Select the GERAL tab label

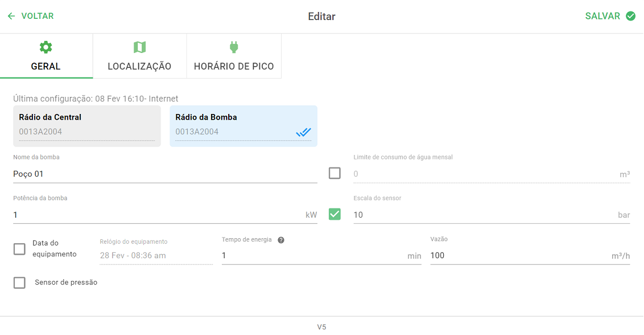coord(46,66)
